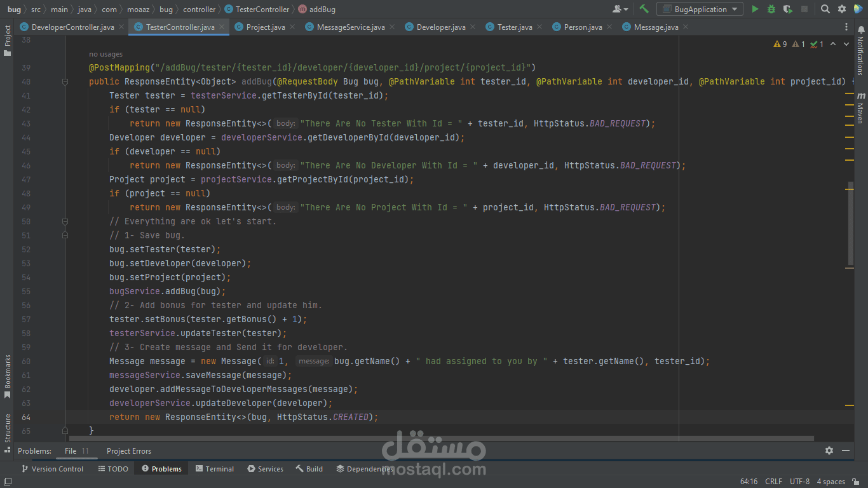Viewport: 868px width, 488px height.
Task: Run with coverage using the shield icon
Action: (x=788, y=9)
